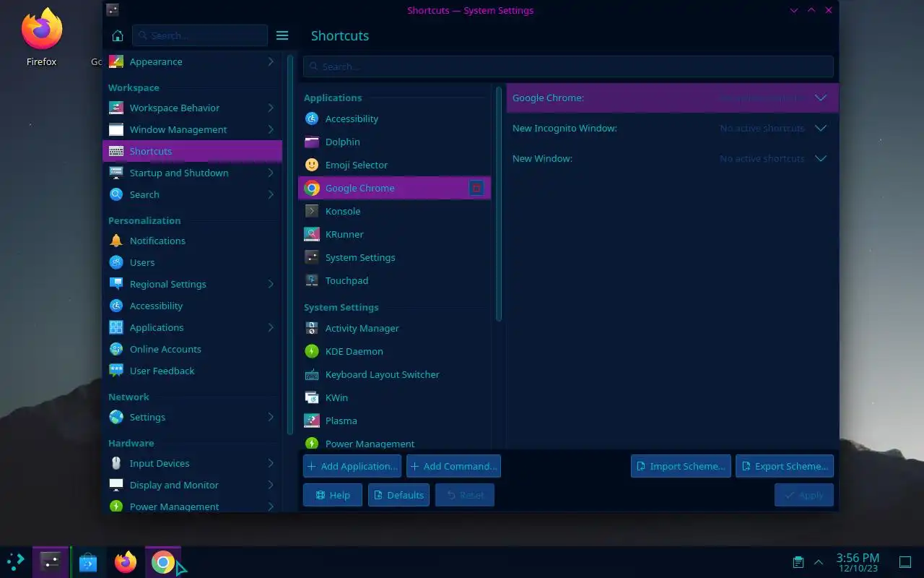
Task: Go to System Settings home icon
Action: (118, 35)
